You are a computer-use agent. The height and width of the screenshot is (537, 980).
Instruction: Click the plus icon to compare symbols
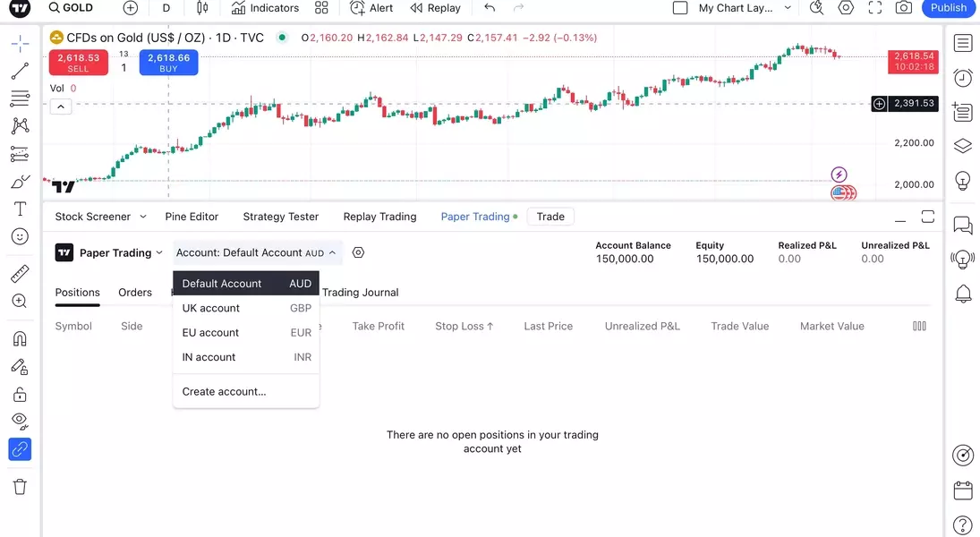131,8
